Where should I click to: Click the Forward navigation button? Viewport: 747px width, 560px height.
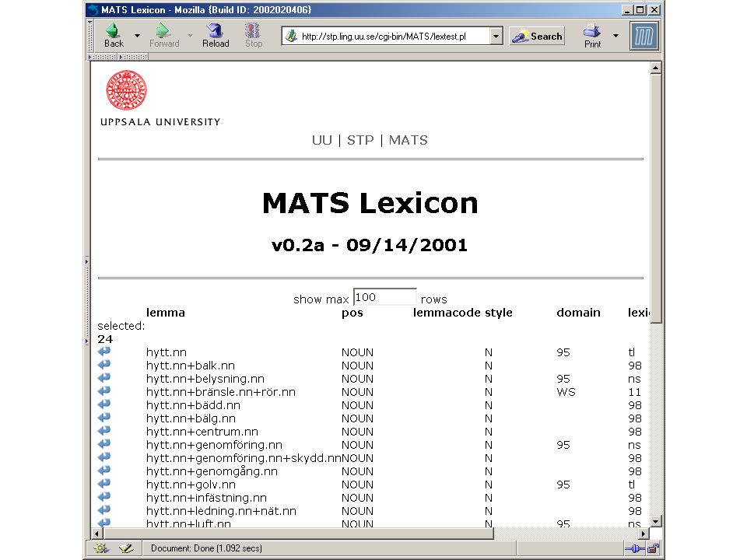coord(164,36)
